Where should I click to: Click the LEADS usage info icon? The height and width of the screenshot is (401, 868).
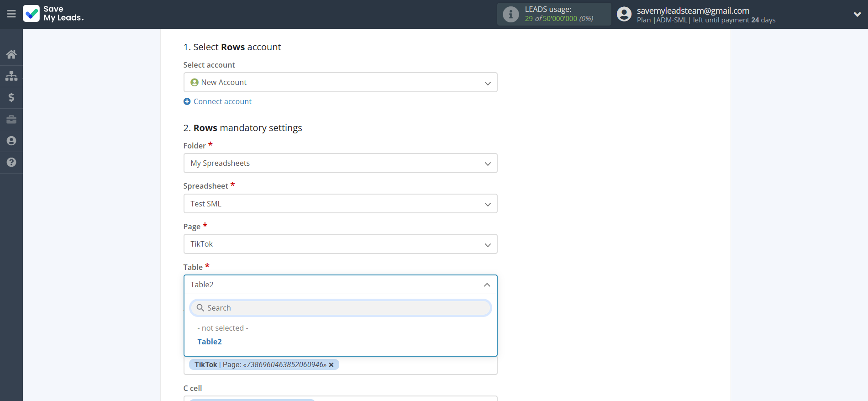click(510, 14)
